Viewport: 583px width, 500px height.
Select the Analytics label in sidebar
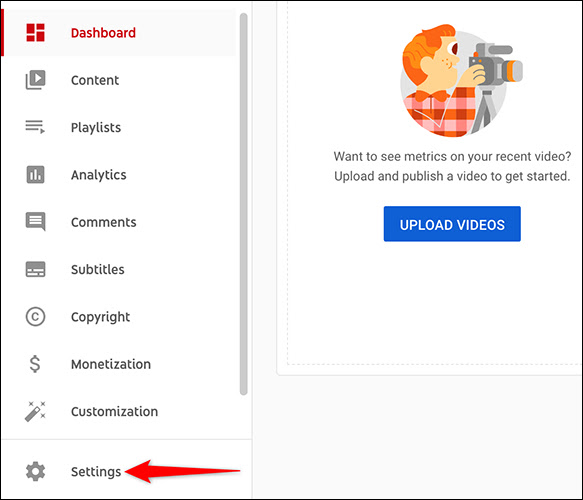click(99, 175)
